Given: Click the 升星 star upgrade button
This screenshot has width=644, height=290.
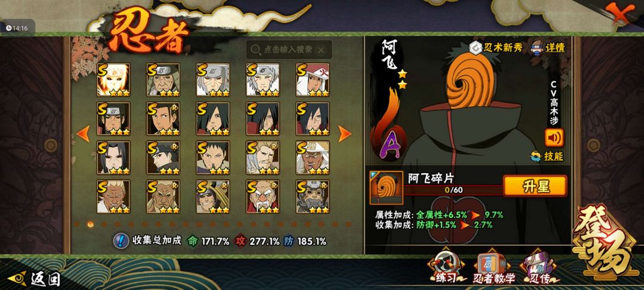Looking at the screenshot, I should point(535,186).
